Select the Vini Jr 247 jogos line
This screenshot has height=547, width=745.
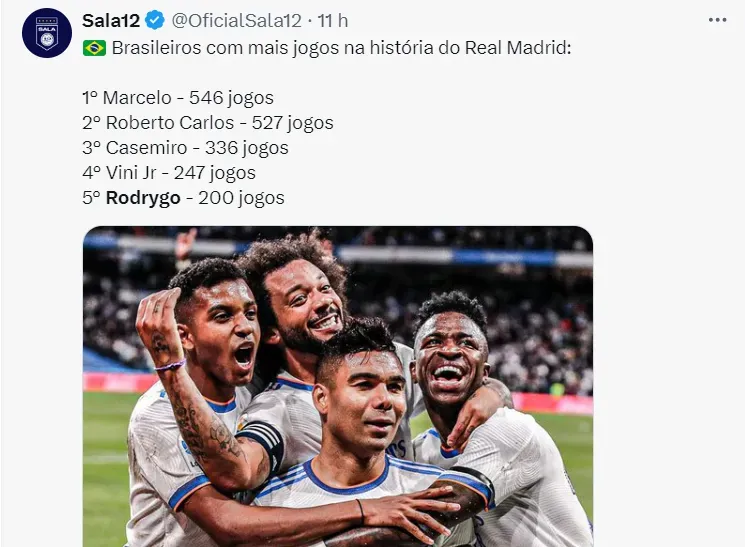pyautogui.click(x=169, y=173)
